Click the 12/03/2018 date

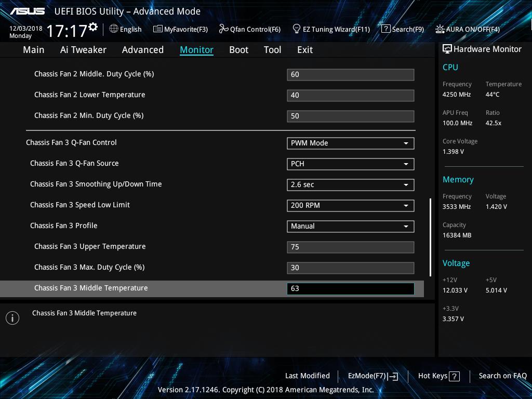click(x=26, y=29)
